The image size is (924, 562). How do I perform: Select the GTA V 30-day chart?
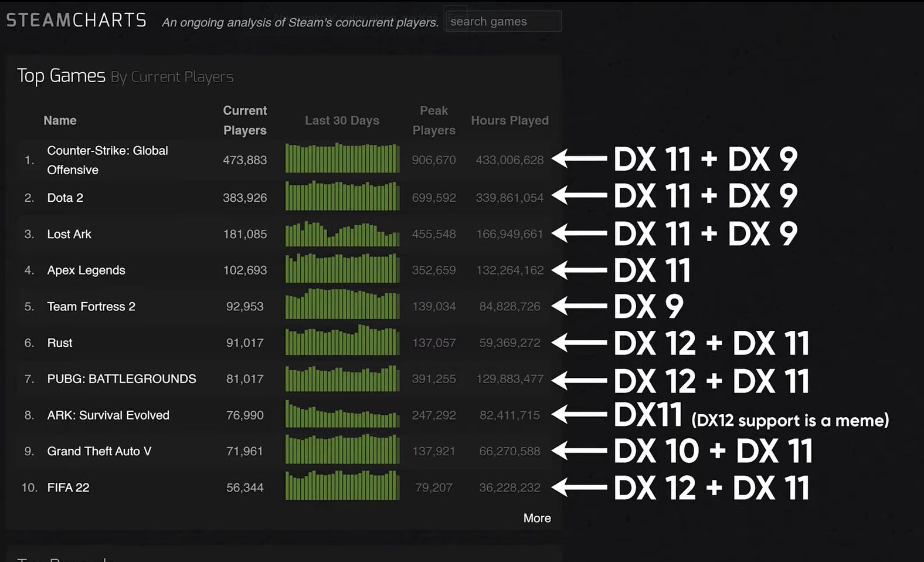pyautogui.click(x=342, y=449)
